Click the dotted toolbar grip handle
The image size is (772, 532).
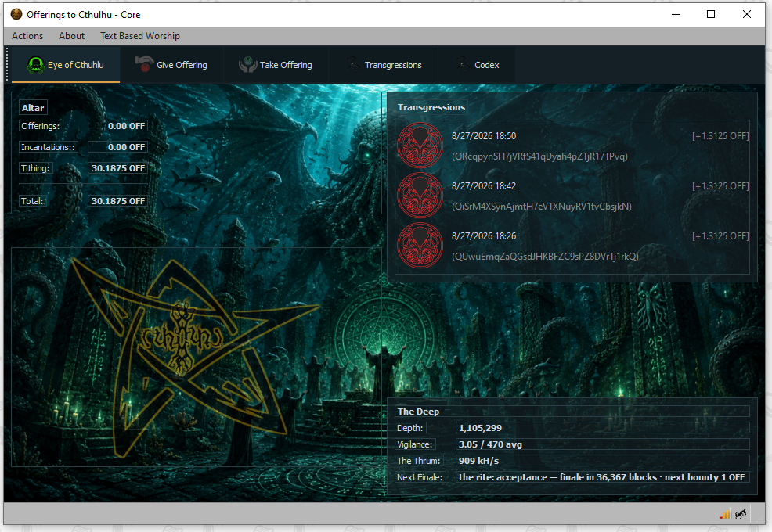[x=7, y=64]
